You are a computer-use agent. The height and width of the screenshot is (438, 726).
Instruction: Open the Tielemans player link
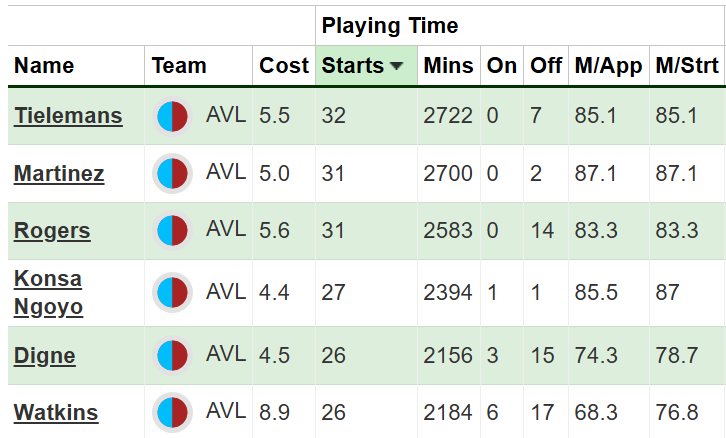click(x=68, y=116)
